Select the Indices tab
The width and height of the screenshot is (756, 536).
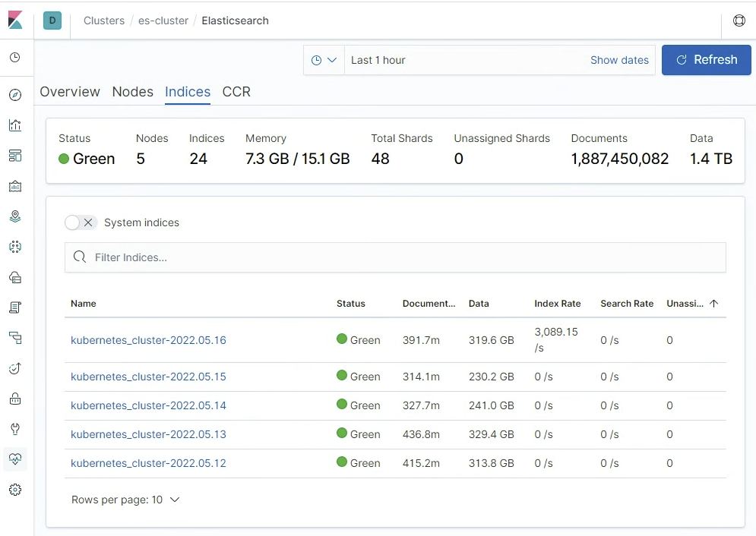tap(188, 92)
